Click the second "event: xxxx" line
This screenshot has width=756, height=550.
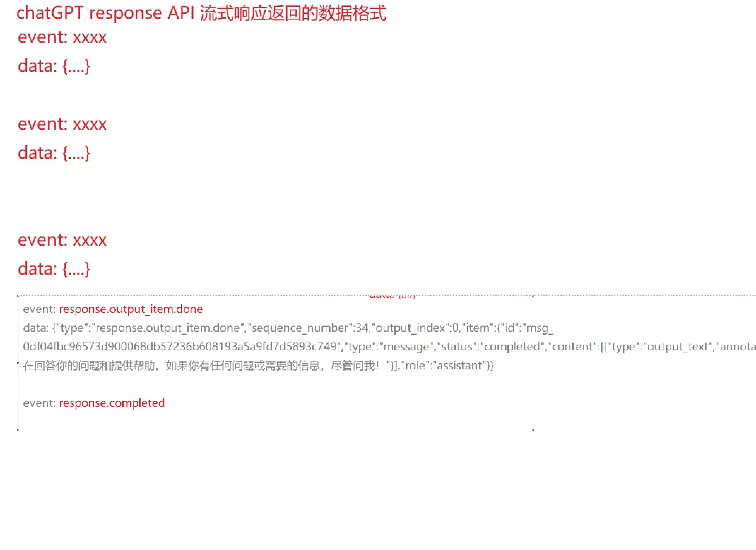pyautogui.click(x=62, y=124)
